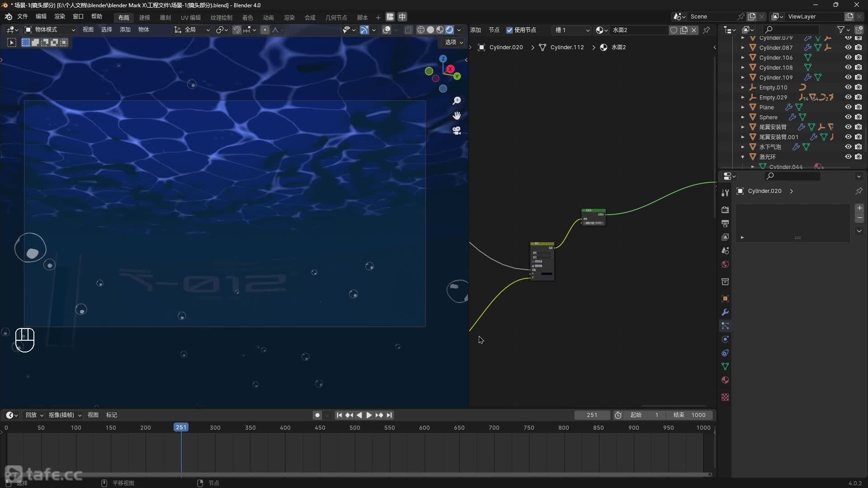
Task: Open the Particles properties tab icon
Action: pos(725,326)
